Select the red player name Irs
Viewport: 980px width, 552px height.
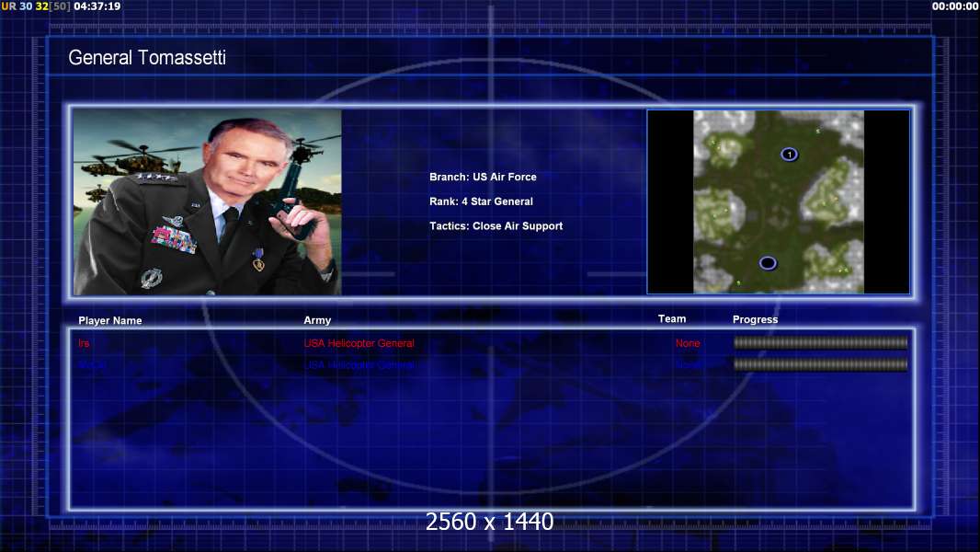pos(84,343)
